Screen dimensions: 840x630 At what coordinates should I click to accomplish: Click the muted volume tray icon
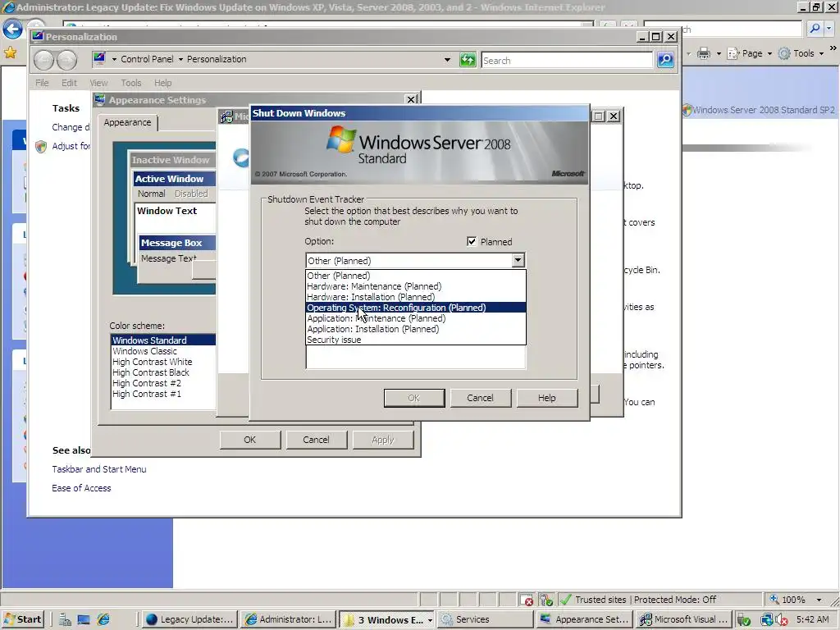(x=782, y=620)
